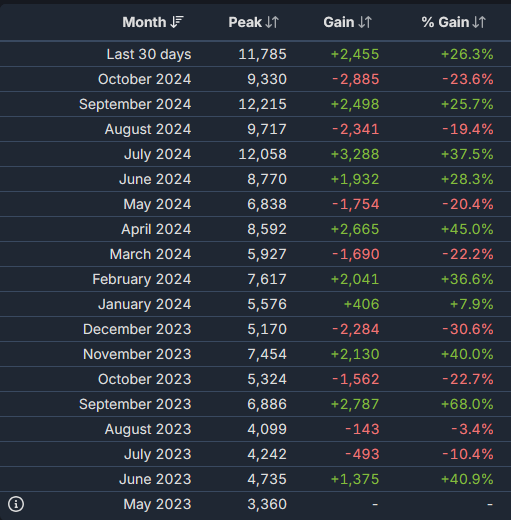Image resolution: width=511 pixels, height=520 pixels.
Task: Click the Gain header text
Action: [339, 22]
